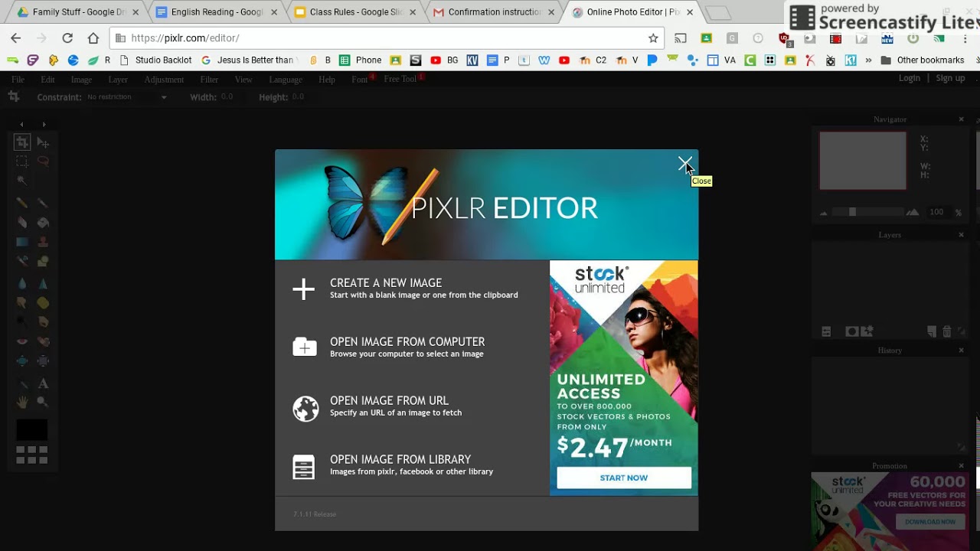Open the Constraint dropdown
980x551 pixels.
(x=126, y=97)
